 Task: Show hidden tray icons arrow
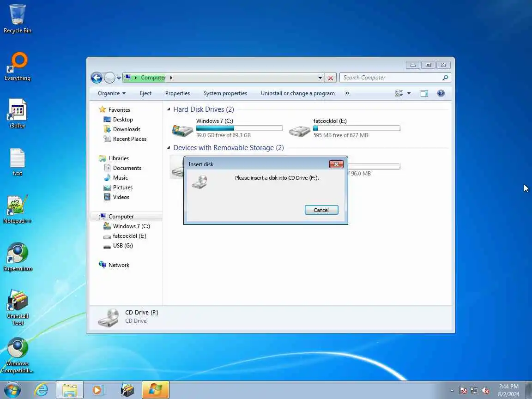pos(452,391)
